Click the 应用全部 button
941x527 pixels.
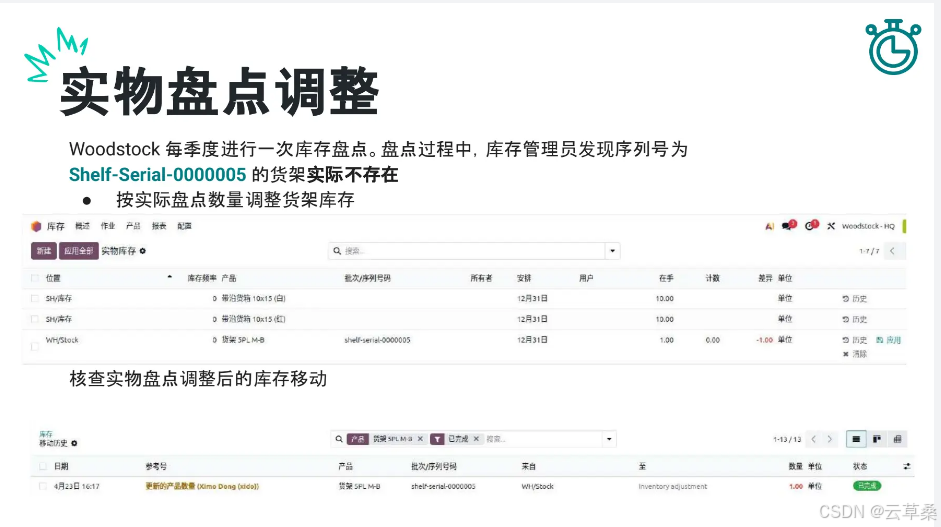click(x=79, y=251)
